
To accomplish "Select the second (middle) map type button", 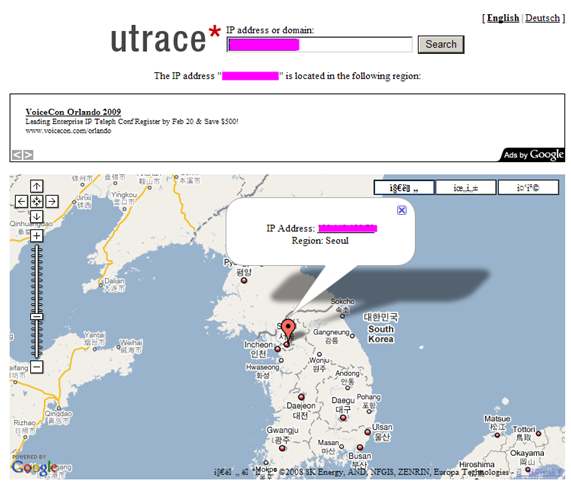I will coord(466,187).
